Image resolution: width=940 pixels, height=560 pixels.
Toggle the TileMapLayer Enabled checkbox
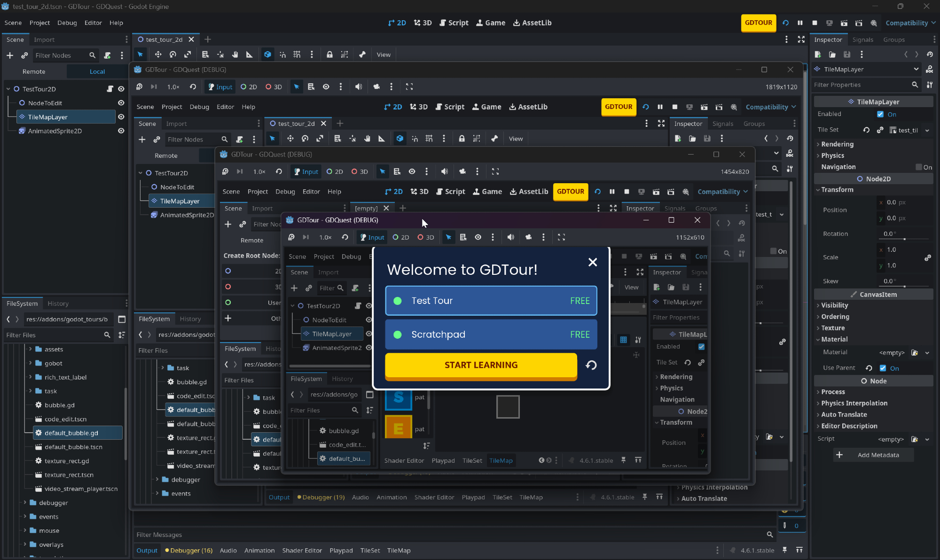[880, 114]
